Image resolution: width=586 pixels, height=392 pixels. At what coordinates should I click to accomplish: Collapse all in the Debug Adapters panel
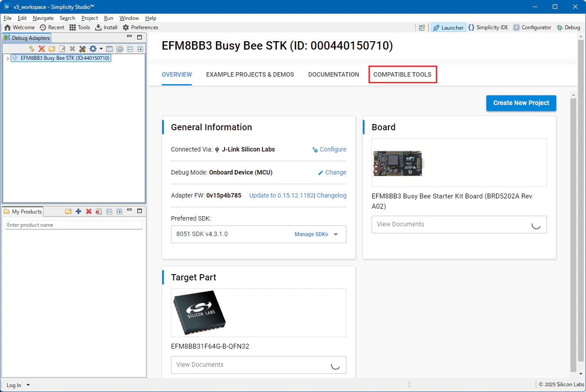pos(130,49)
